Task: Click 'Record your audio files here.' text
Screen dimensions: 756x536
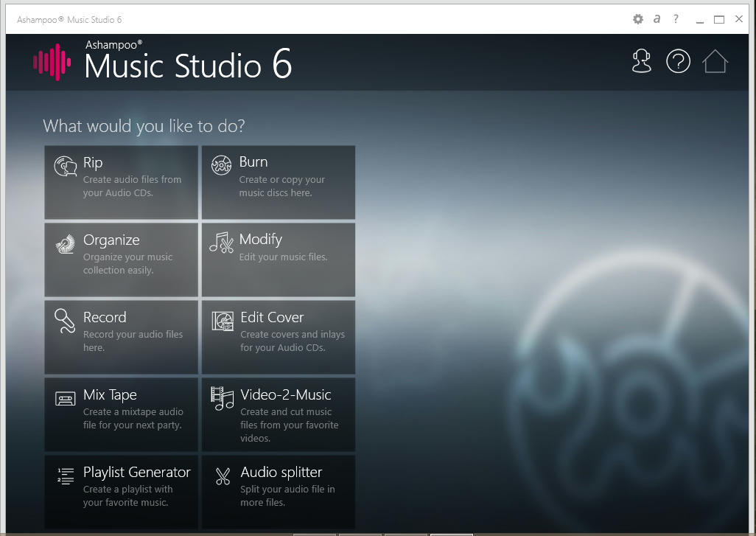Action: (x=133, y=341)
